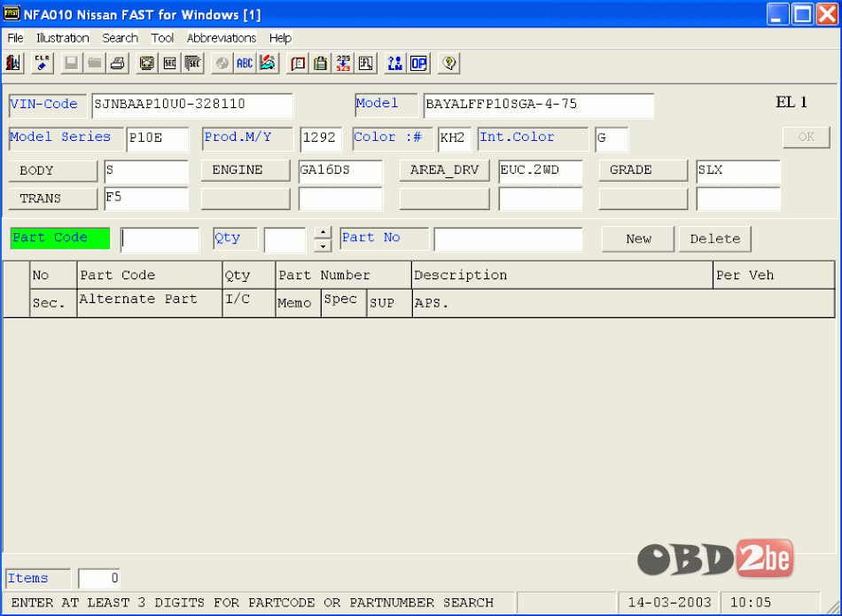Click the VIN-Code input field

point(193,105)
